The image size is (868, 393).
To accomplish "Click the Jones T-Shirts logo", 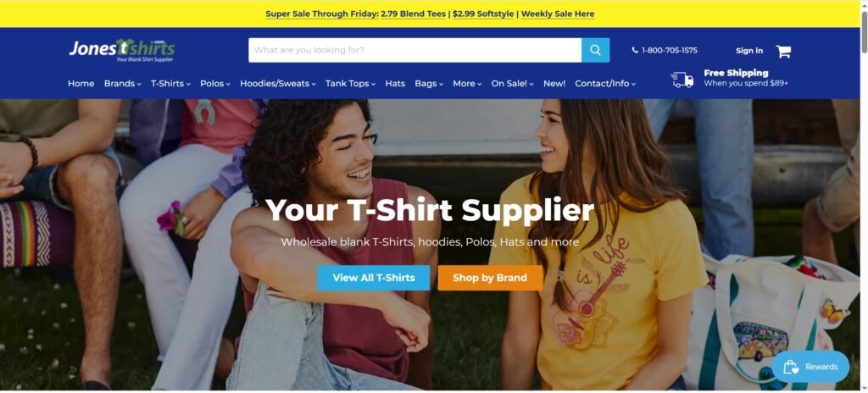I will click(122, 50).
